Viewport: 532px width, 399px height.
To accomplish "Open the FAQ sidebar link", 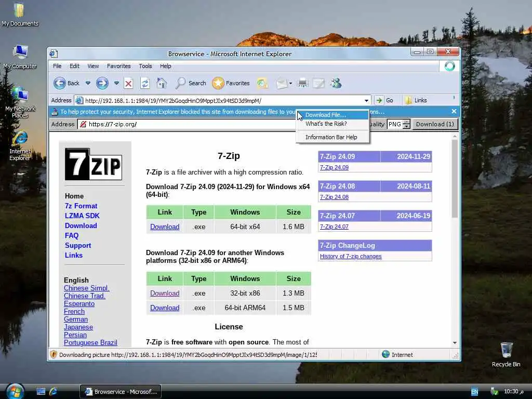I will point(72,235).
